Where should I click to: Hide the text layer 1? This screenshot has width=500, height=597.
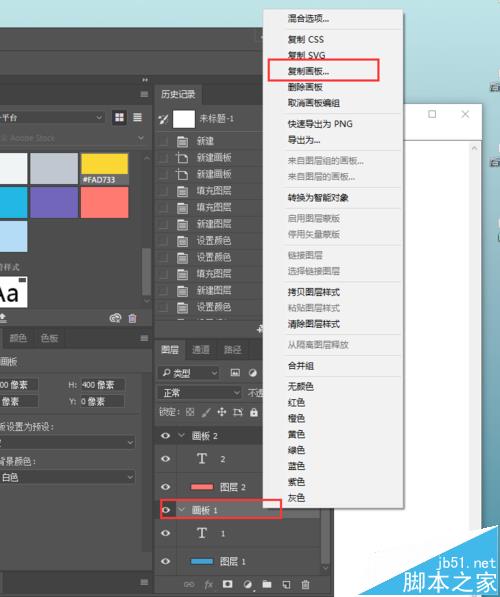(165, 533)
